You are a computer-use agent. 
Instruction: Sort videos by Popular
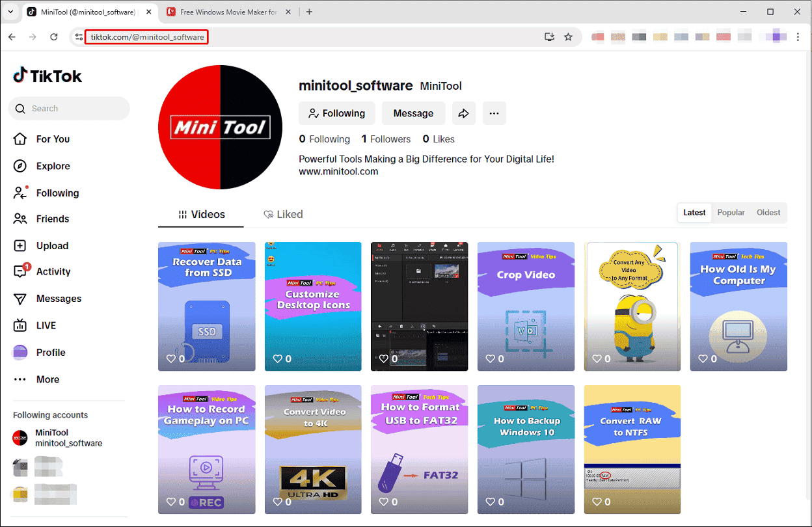point(731,213)
